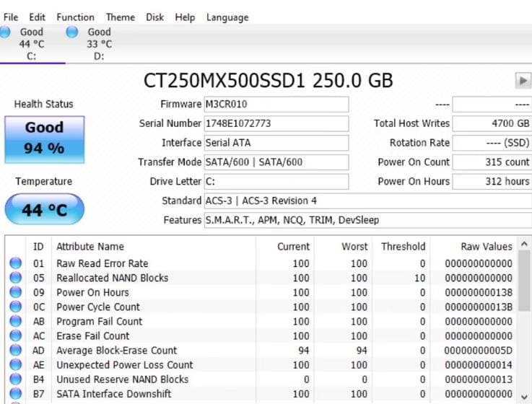Open the Edit menu

coord(37,17)
